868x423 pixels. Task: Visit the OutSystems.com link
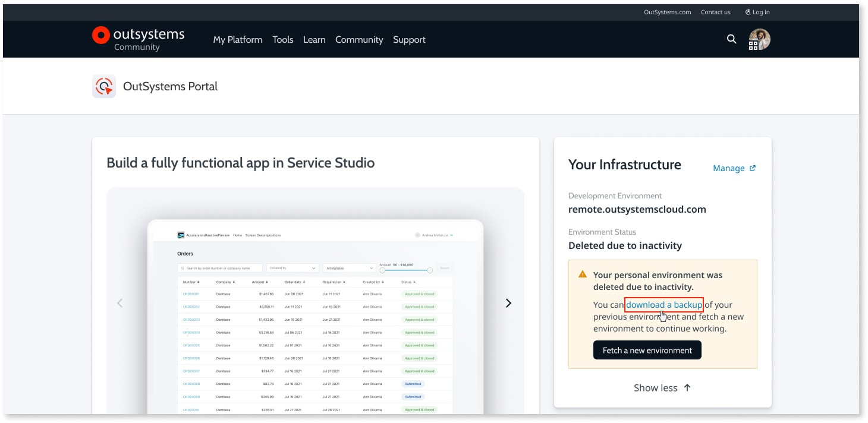point(668,12)
